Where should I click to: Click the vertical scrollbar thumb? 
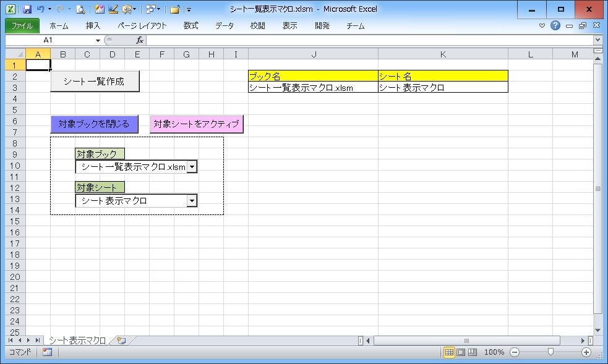click(597, 188)
